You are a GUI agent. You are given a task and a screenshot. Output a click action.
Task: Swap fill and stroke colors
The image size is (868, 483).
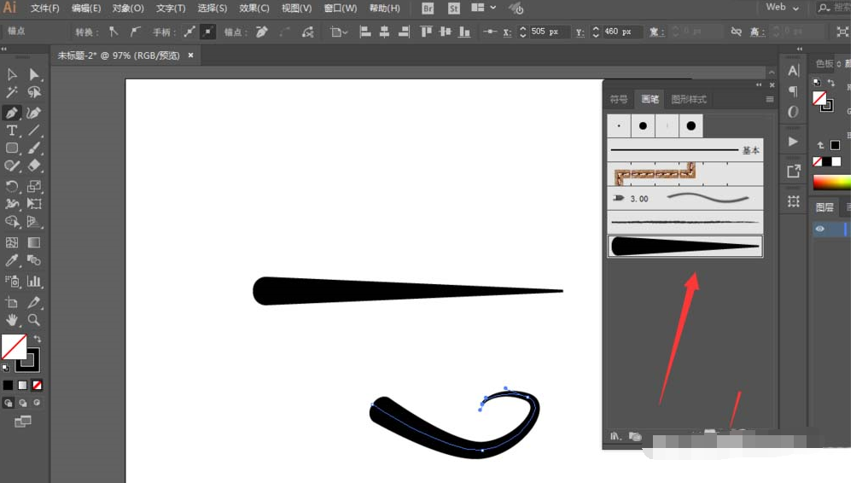pyautogui.click(x=38, y=339)
